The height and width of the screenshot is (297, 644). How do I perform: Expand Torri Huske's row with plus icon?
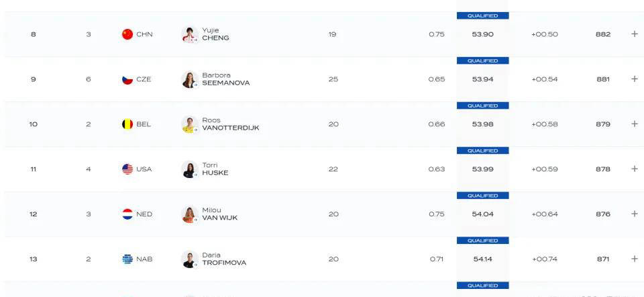click(x=634, y=169)
